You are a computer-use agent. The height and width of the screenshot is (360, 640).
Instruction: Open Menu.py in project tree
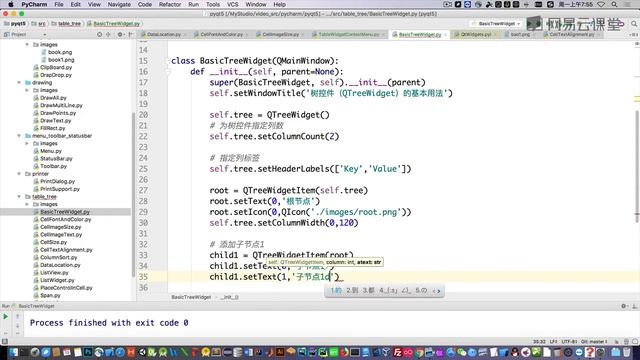[x=51, y=151]
